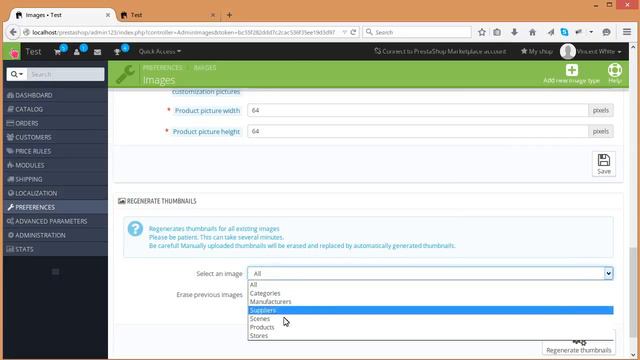Screen dimensions: 640x360
Task: Open Customers in sidebar
Action: tap(56, 137)
